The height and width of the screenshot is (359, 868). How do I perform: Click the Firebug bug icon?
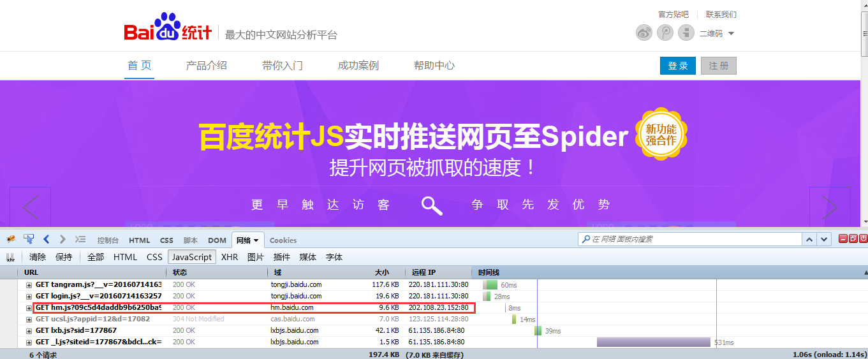point(11,240)
